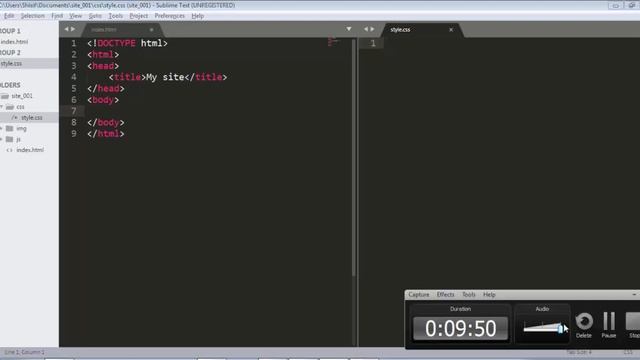The width and height of the screenshot is (640, 360).
Task: Go to next tab in right pane
Action: (x=372, y=29)
